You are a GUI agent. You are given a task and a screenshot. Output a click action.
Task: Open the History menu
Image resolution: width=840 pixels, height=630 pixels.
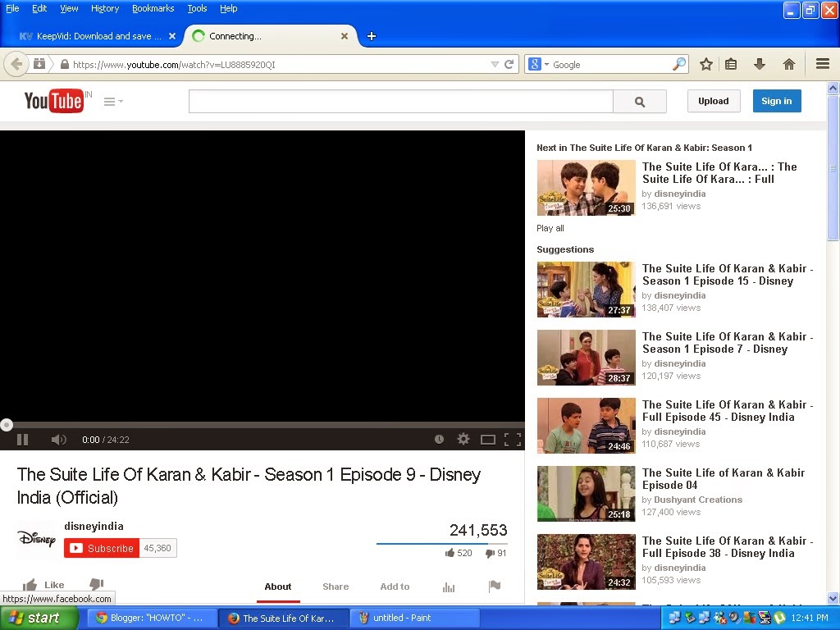(105, 8)
